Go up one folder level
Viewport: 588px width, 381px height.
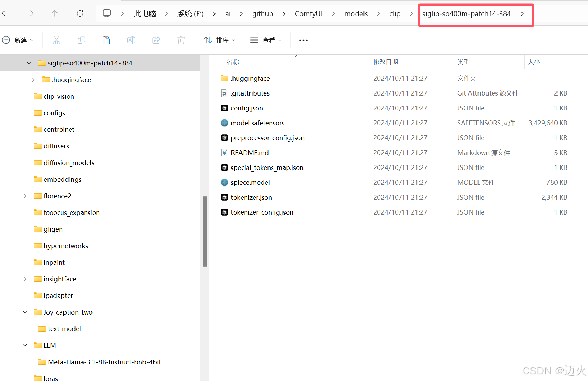pos(55,13)
